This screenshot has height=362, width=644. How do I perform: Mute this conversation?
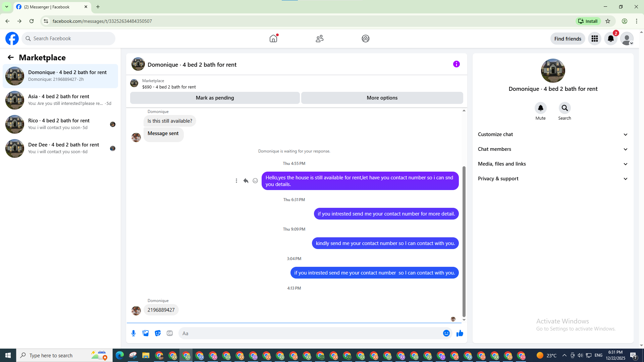point(540,108)
